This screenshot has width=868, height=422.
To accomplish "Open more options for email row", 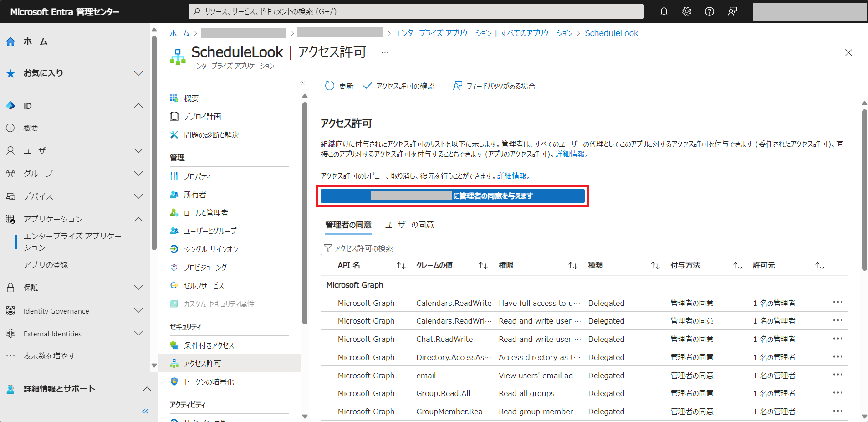I will click(x=838, y=375).
